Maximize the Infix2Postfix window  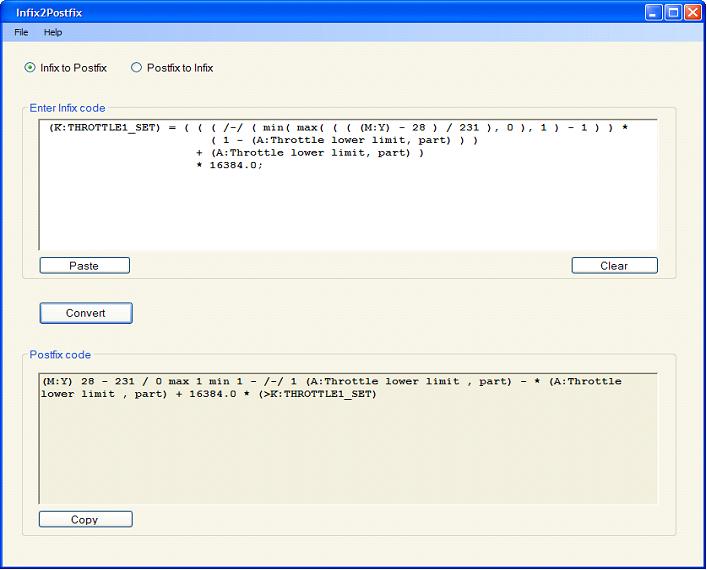click(x=673, y=13)
